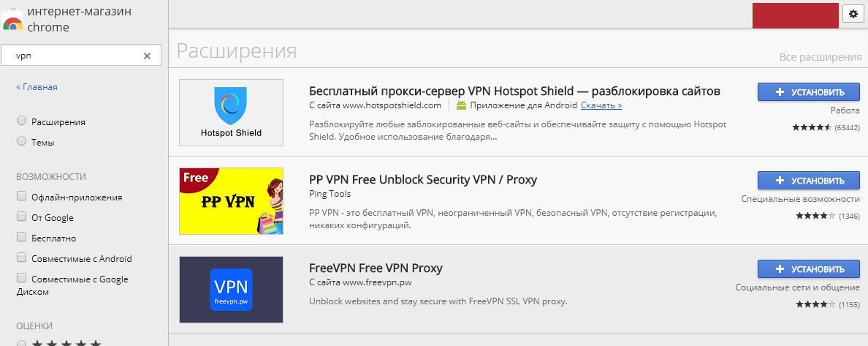
Task: Open the FreeVPN extension thumbnail
Action: tap(232, 290)
